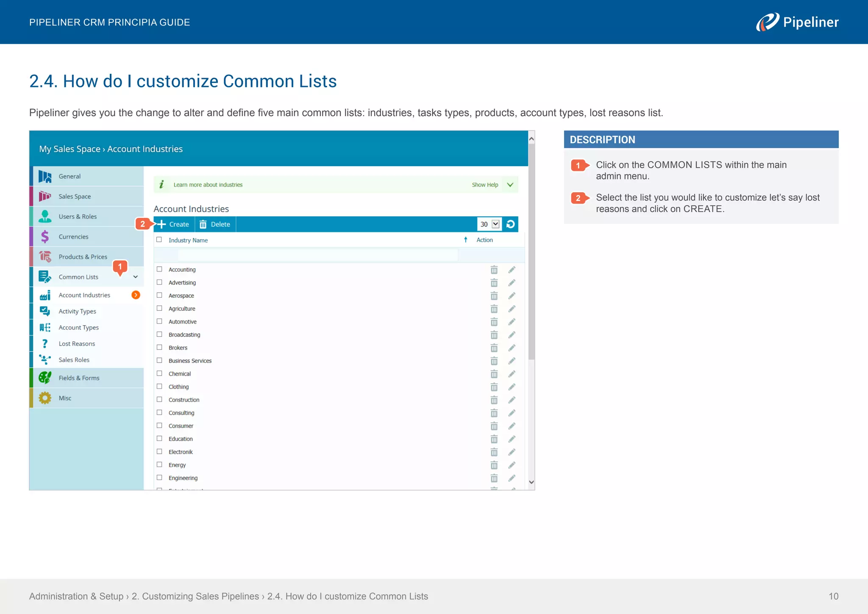Screen dimensions: 868x614
Task: Edit the Education industry pencil icon
Action: click(x=512, y=439)
